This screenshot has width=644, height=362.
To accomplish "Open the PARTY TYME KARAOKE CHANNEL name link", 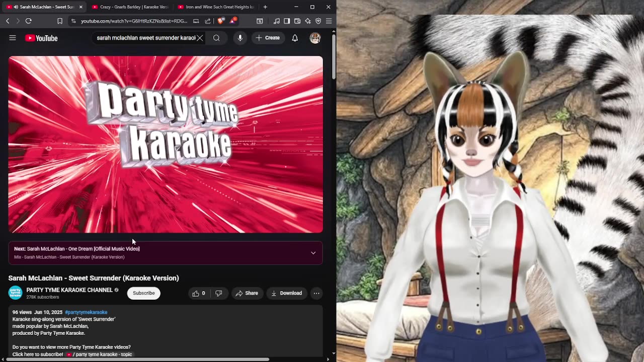I will [x=69, y=290].
